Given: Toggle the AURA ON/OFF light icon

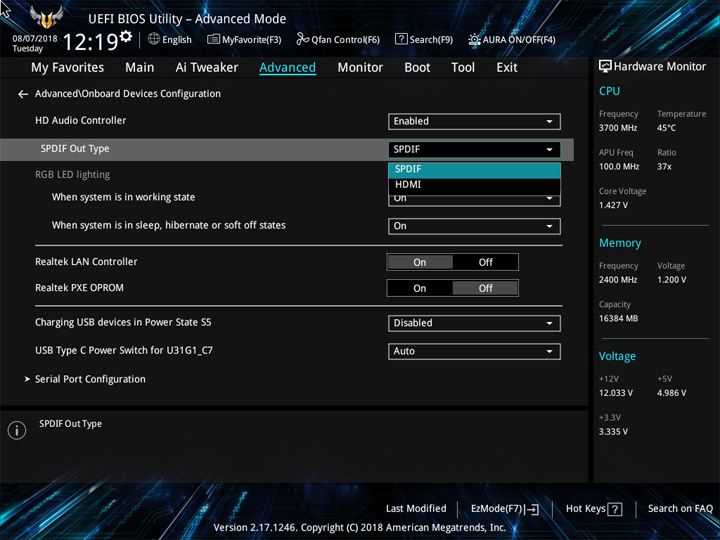Looking at the screenshot, I should 474,39.
